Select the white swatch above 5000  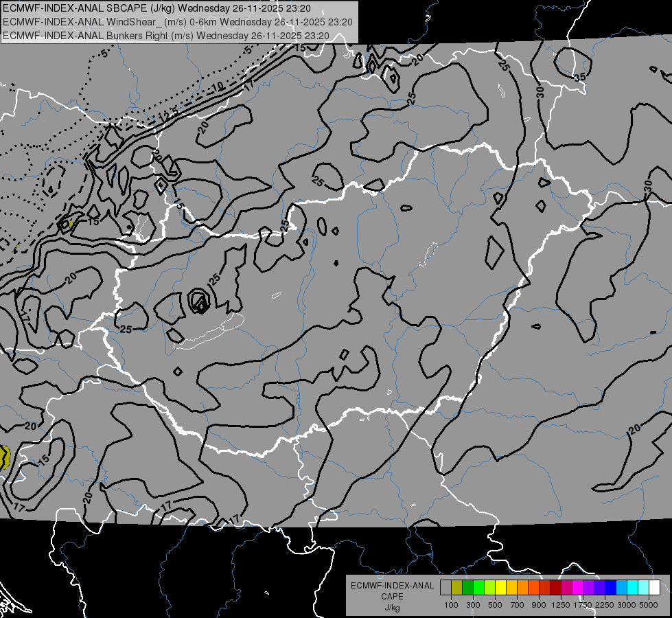tap(654, 587)
